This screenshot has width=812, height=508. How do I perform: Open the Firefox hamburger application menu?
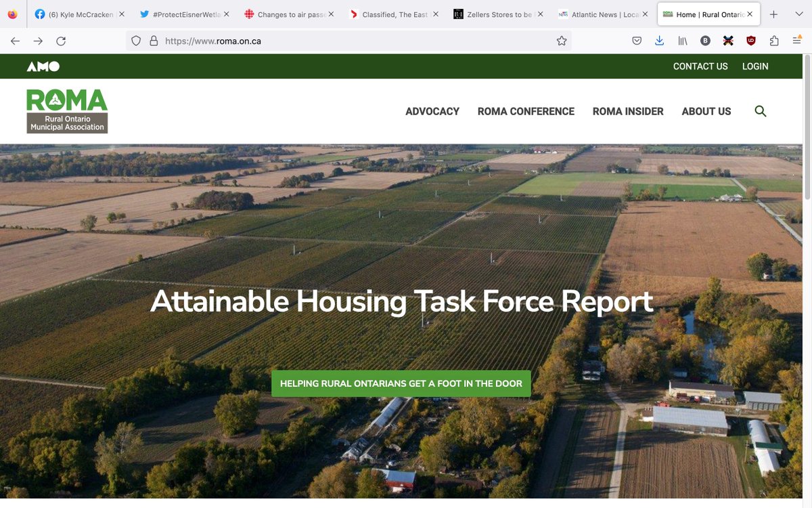[x=797, y=41]
